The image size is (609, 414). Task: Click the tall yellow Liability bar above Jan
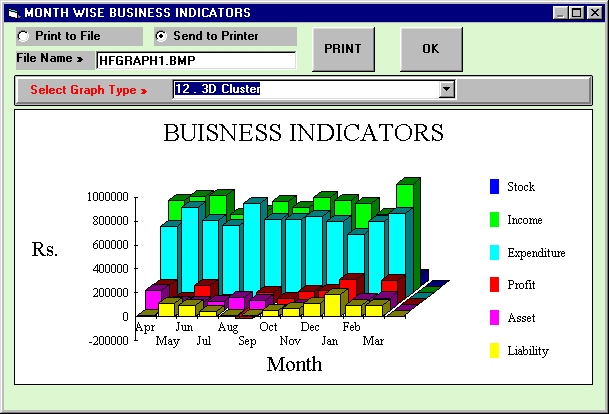332,305
